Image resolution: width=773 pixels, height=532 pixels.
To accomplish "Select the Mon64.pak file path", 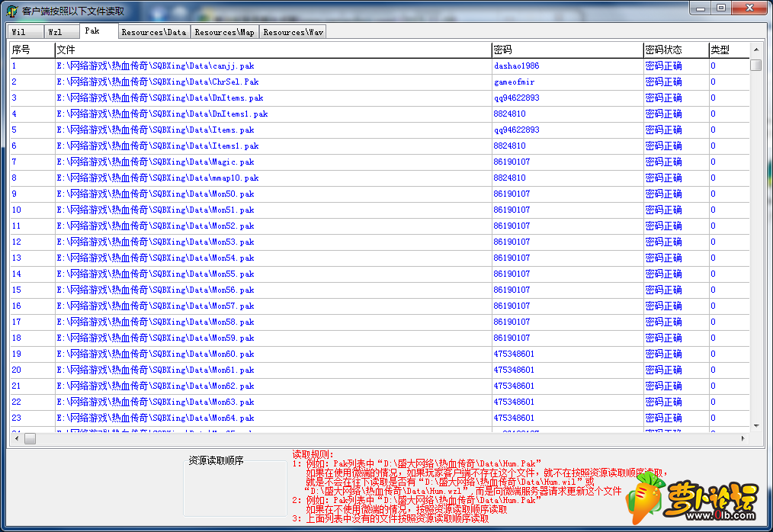I will (156, 418).
